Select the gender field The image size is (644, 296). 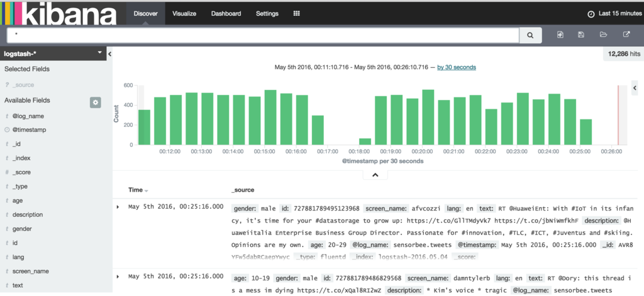[22, 229]
